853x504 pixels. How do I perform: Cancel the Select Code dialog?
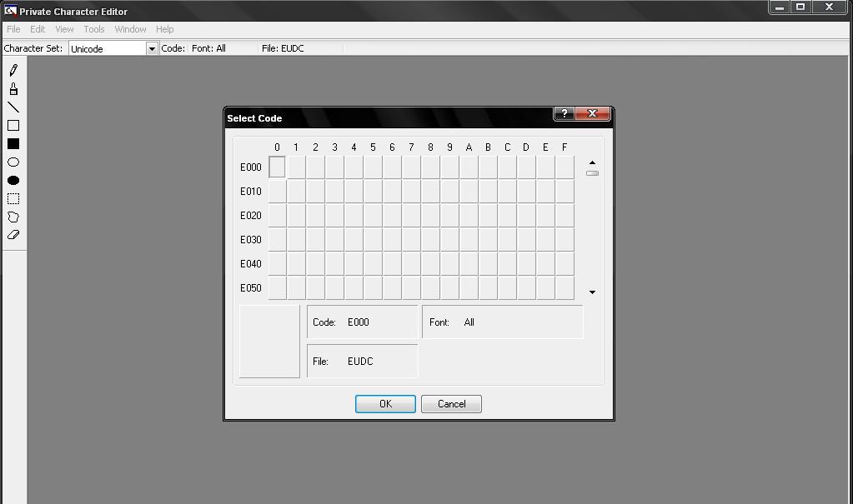(452, 404)
